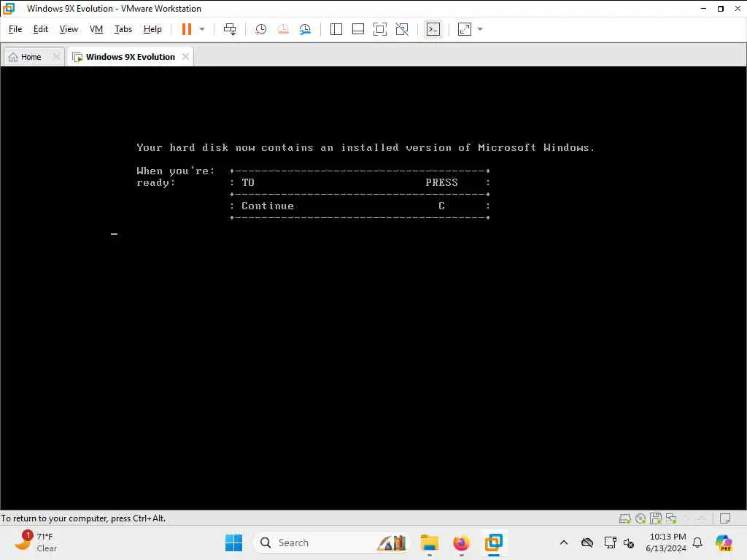Open the File menu

pyautogui.click(x=15, y=29)
